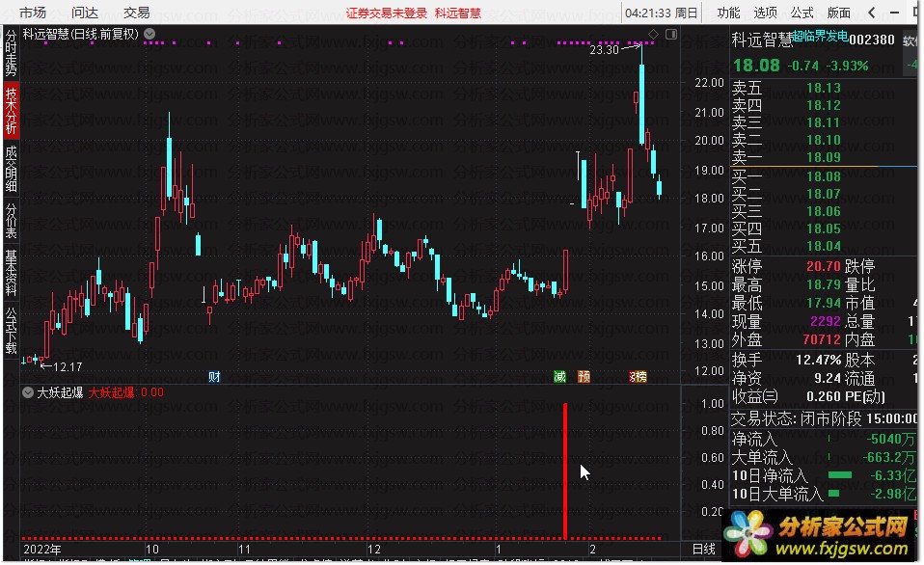Click the 买一 price 18.08
924x565 pixels.
824,176
